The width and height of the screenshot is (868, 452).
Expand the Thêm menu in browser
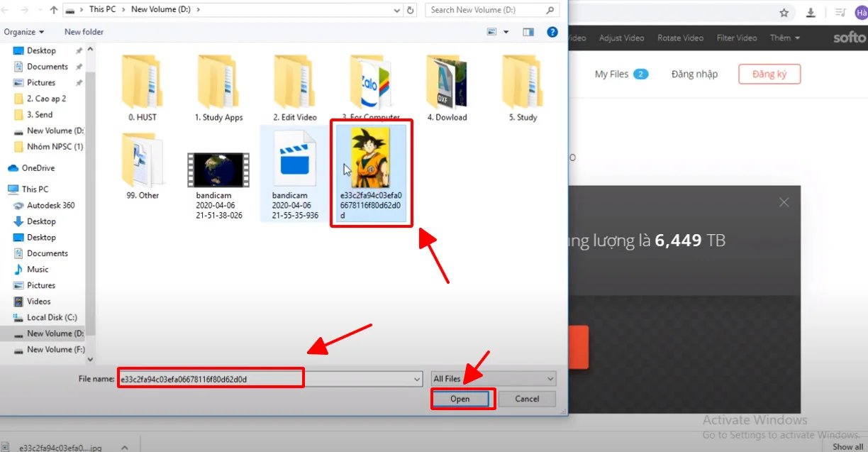pos(786,38)
